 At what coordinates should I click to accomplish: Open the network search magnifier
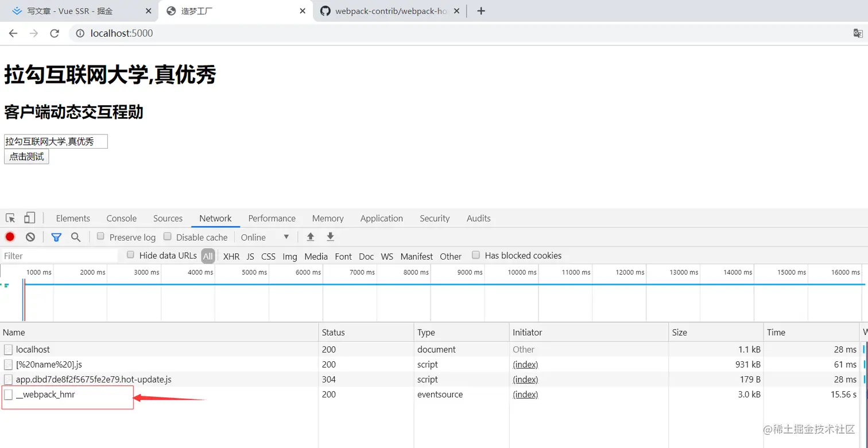point(76,237)
